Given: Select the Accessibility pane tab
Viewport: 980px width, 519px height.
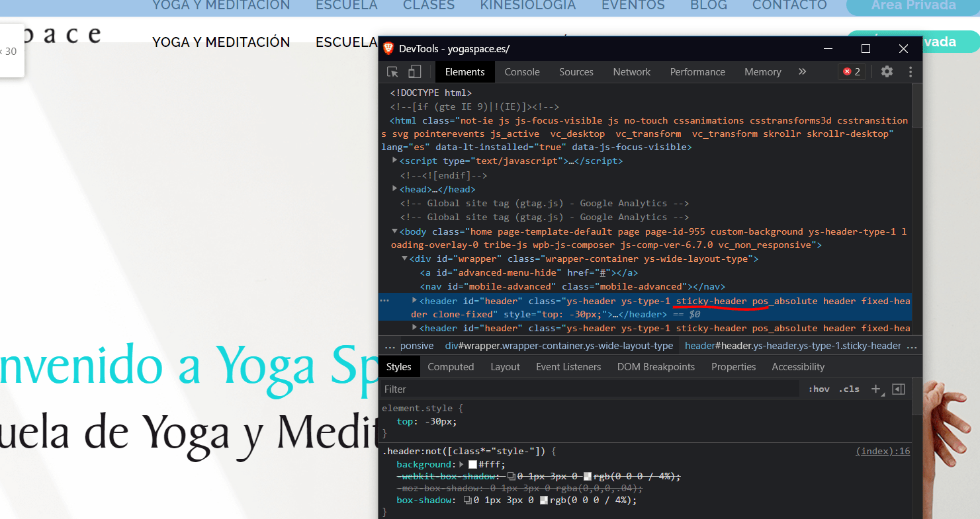Looking at the screenshot, I should [798, 367].
